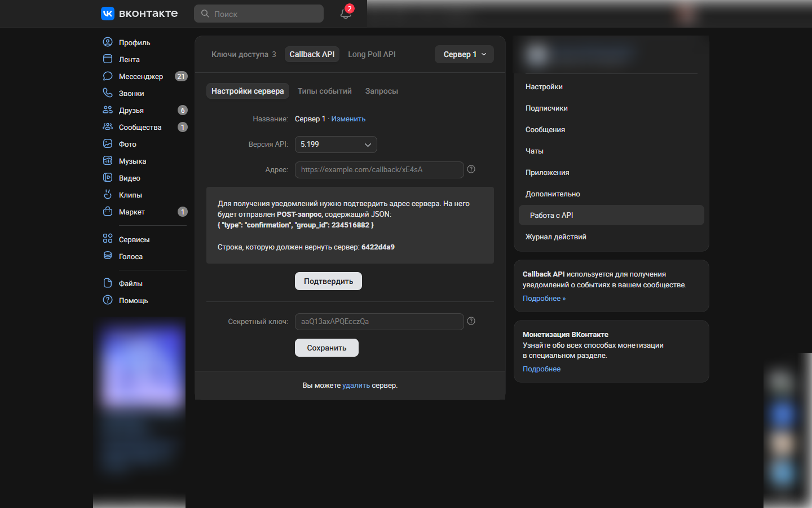Click the Сохранить button
Screen dimensions: 812x508
[326, 348]
